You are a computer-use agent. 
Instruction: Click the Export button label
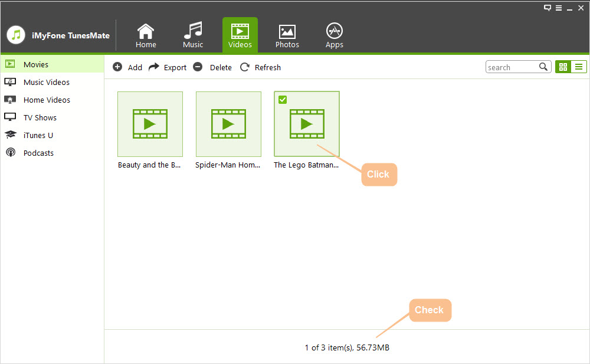[x=175, y=68]
